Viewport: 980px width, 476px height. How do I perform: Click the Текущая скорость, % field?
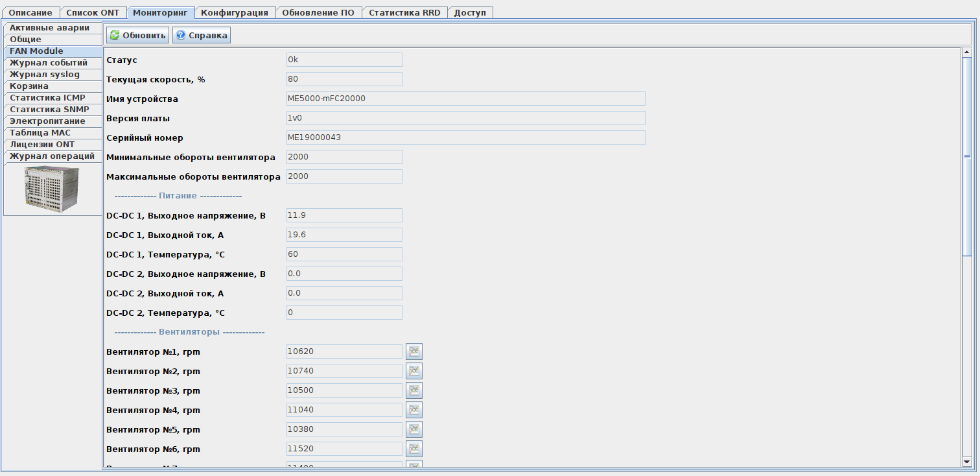point(344,79)
